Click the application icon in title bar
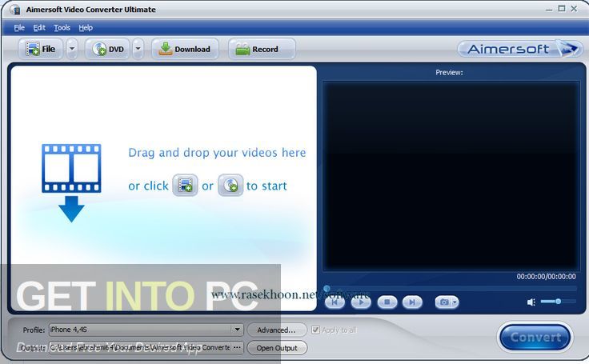 pyautogui.click(x=15, y=10)
